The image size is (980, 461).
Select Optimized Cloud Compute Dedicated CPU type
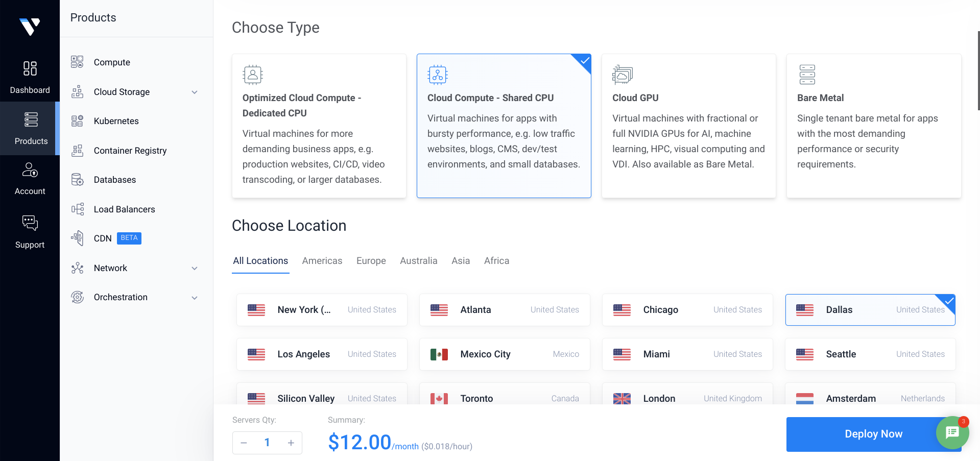319,126
